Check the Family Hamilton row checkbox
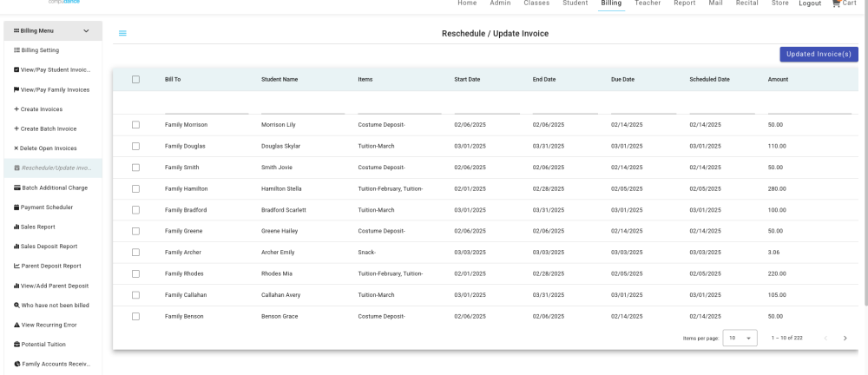 click(135, 189)
